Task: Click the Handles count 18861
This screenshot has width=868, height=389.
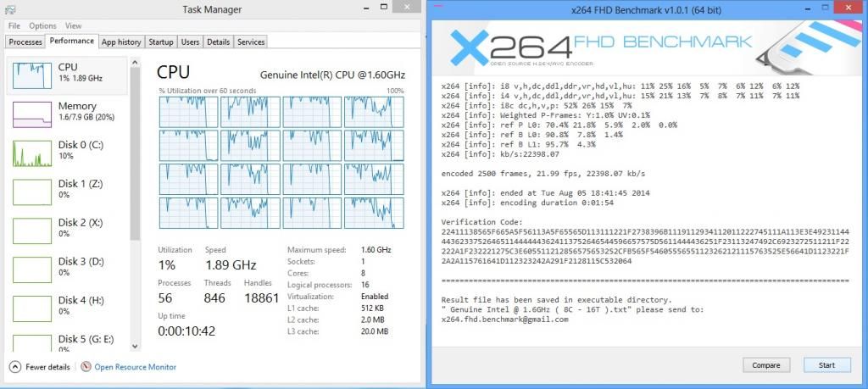Action: click(x=261, y=298)
